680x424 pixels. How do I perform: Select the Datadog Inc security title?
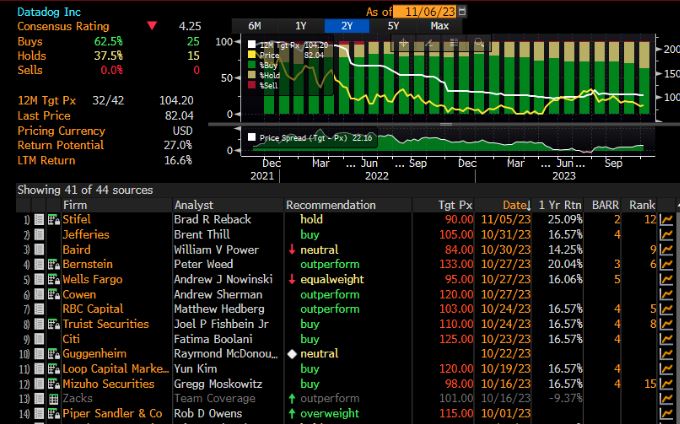[x=49, y=12]
